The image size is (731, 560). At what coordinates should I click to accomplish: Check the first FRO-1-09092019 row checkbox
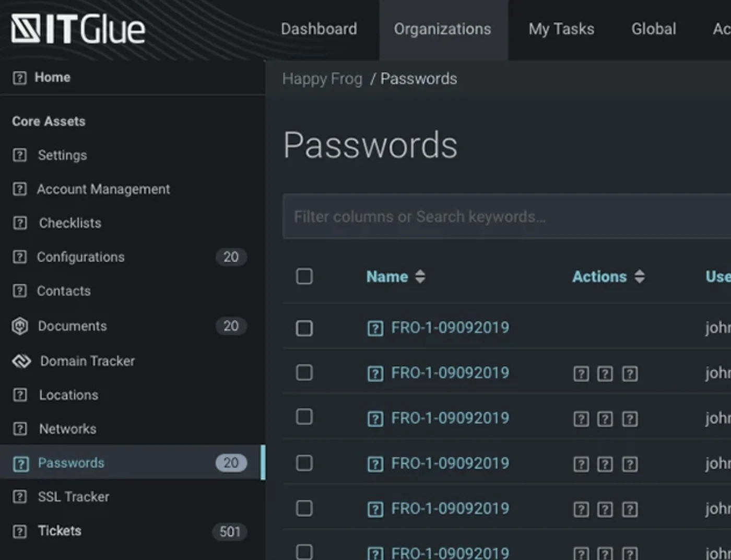pyautogui.click(x=304, y=328)
